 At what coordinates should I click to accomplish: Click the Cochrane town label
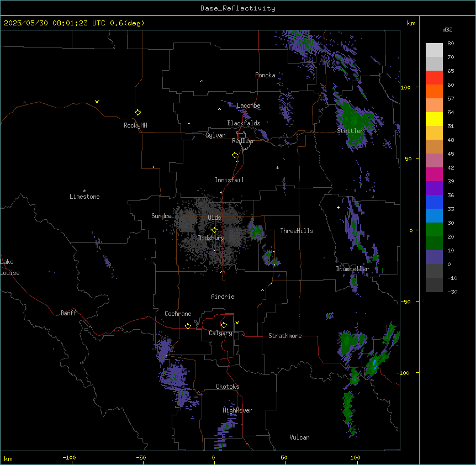coord(178,314)
